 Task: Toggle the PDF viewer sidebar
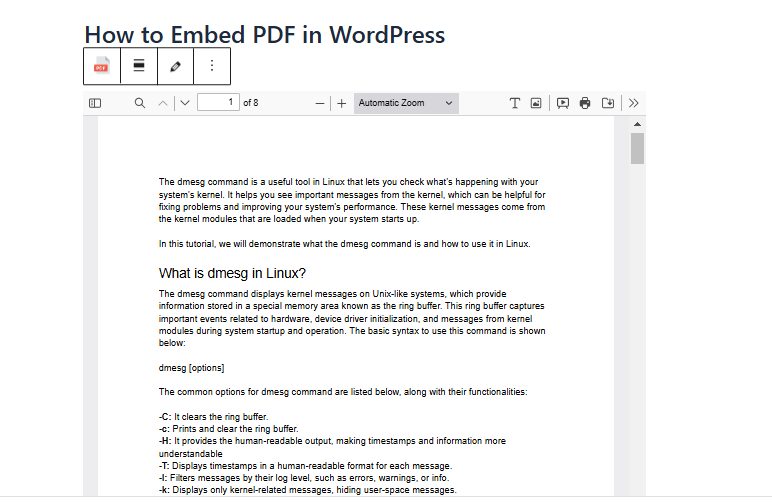[95, 103]
